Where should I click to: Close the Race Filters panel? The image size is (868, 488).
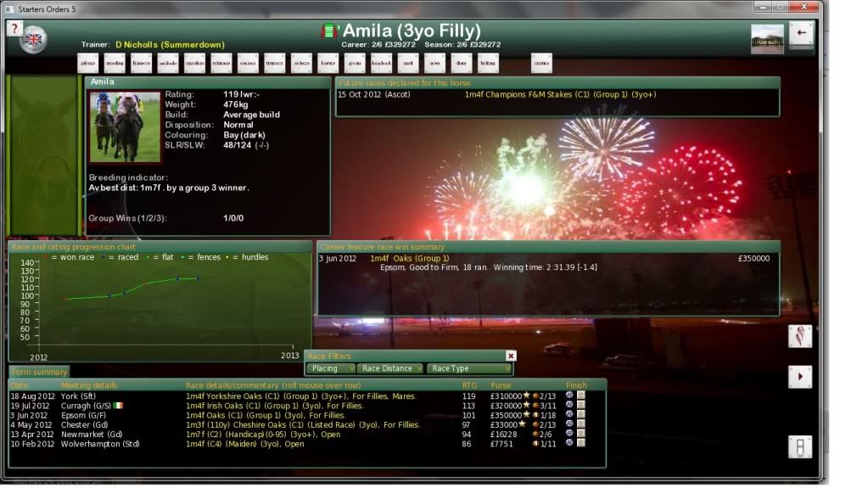click(511, 356)
